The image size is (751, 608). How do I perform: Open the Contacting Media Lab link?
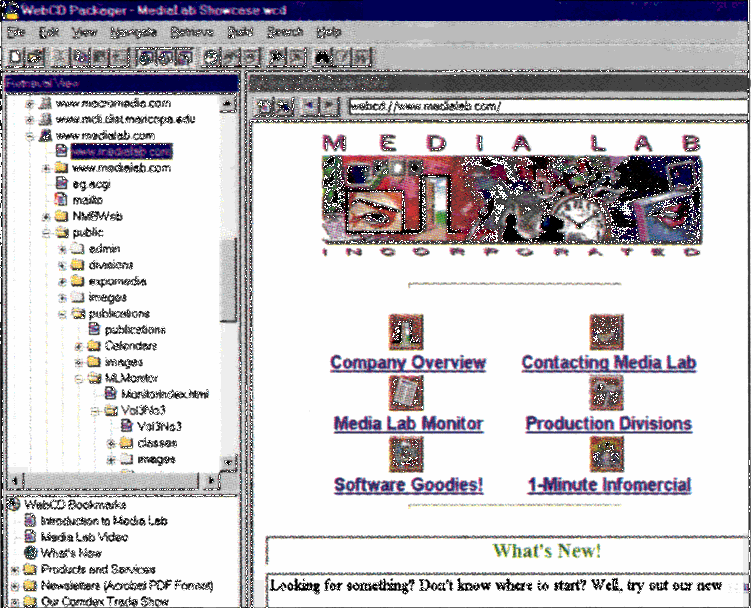coord(609,362)
